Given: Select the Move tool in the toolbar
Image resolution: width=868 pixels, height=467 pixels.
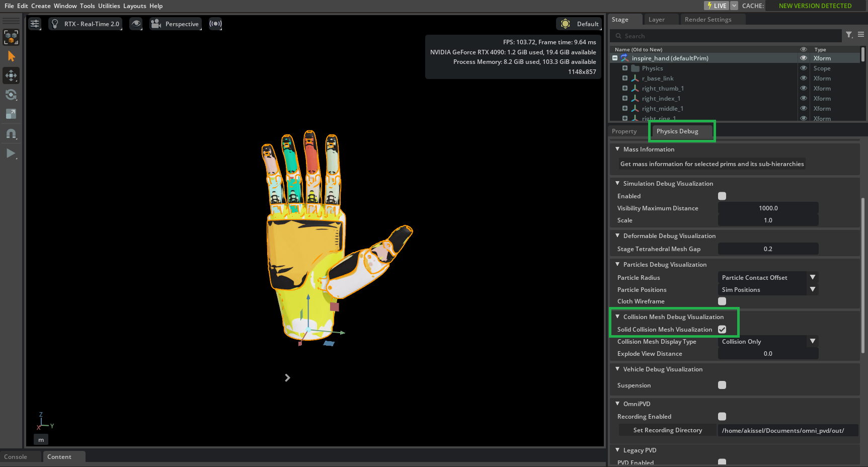Looking at the screenshot, I should (11, 75).
